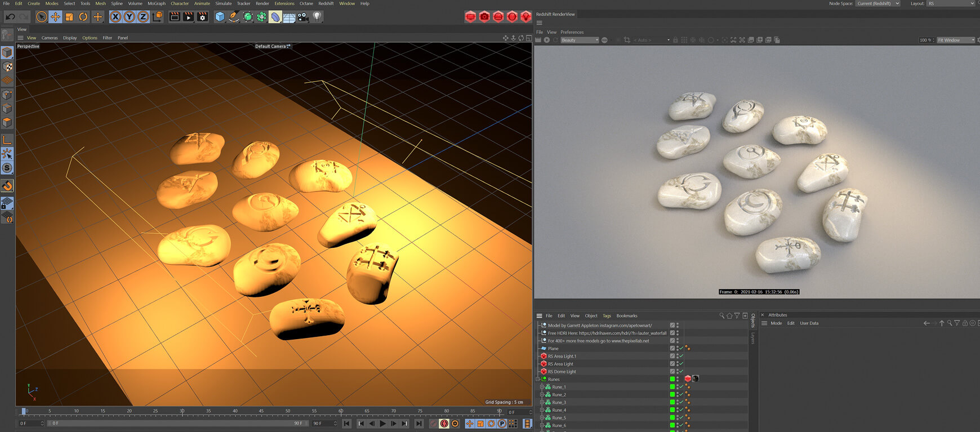This screenshot has width=980, height=432.
Task: Toggle the coordinate system icon
Action: pyautogui.click(x=157, y=17)
